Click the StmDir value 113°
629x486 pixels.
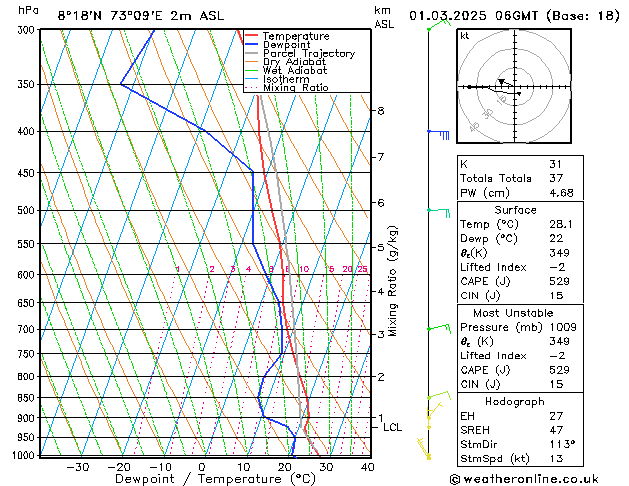pos(562,444)
